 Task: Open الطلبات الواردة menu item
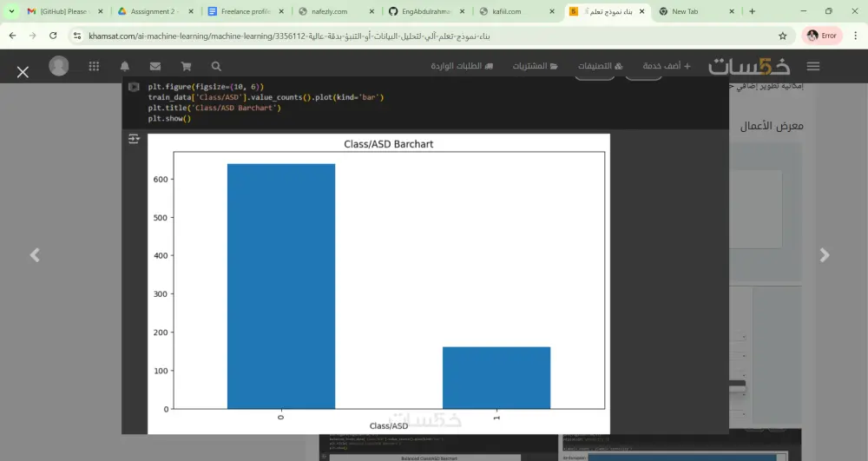tap(462, 66)
